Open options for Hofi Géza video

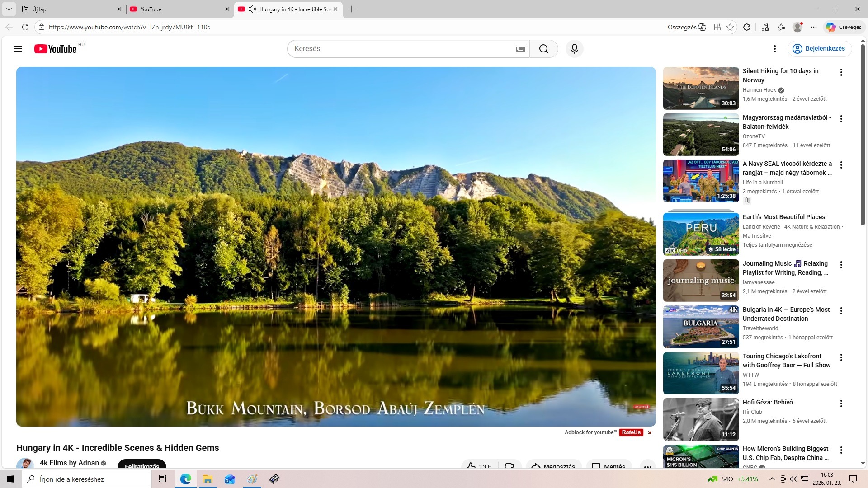point(841,404)
